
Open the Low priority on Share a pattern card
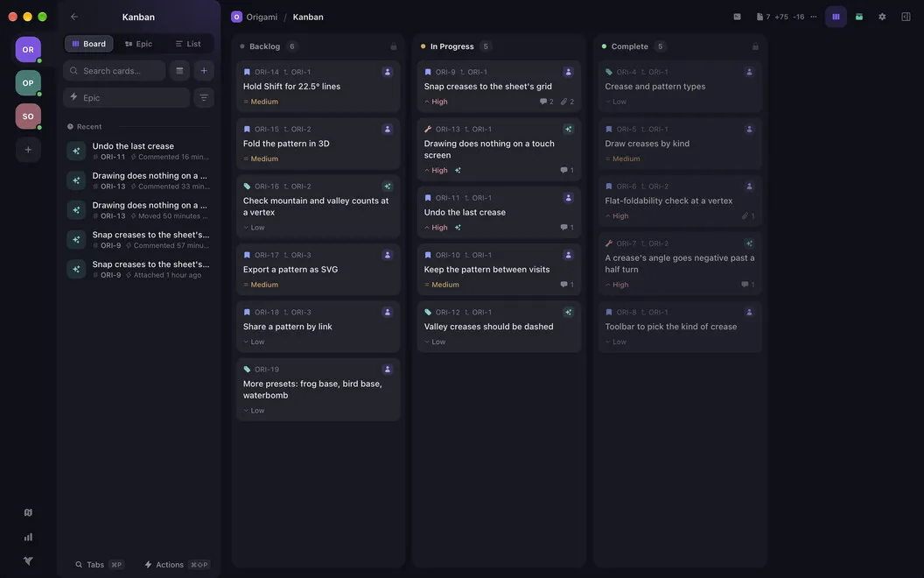(254, 342)
